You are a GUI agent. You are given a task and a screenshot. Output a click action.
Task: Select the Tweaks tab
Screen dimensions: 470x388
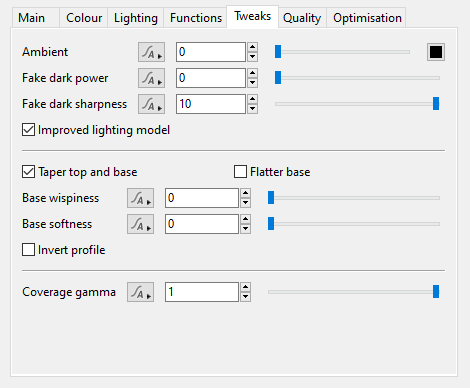tap(253, 16)
